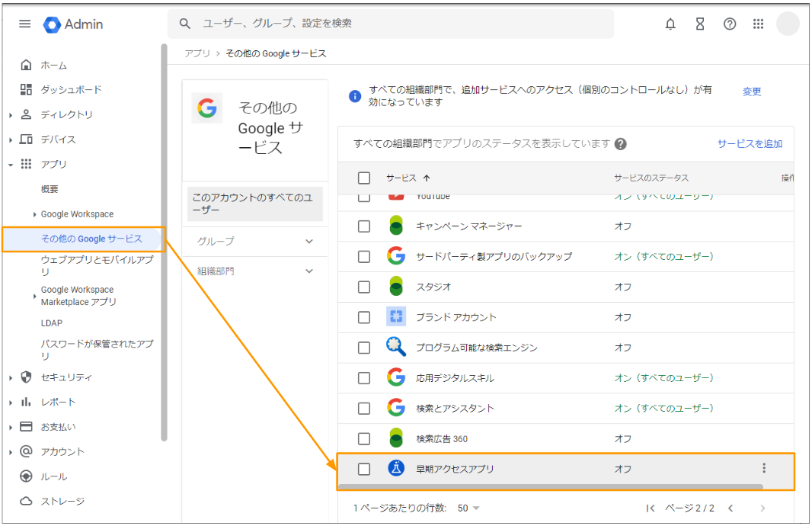Check the 早期アクセスアプリ row checkbox
Screen dimensions: 812x526
click(x=364, y=469)
